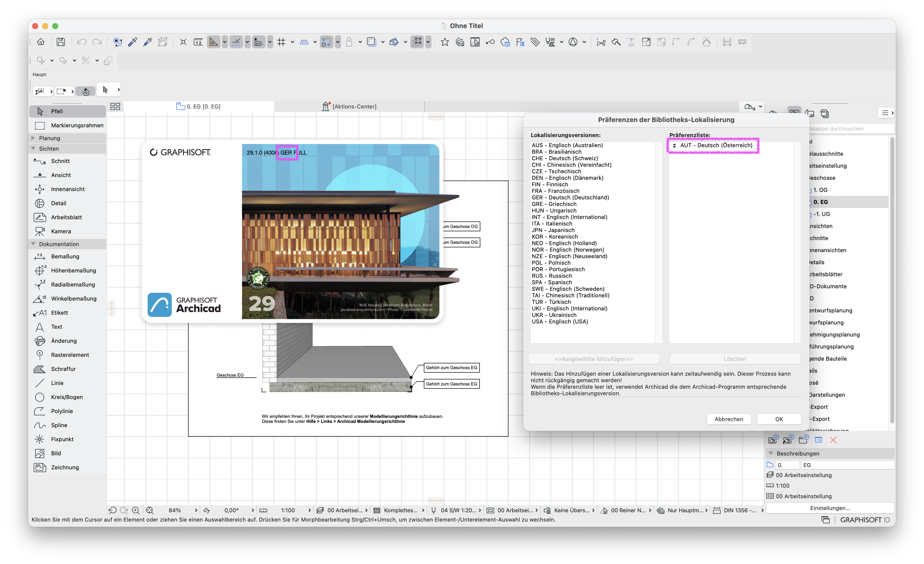Click the zoom-in magnifier icon in status bar
Screen dimensions: 924x564
pyautogui.click(x=136, y=510)
